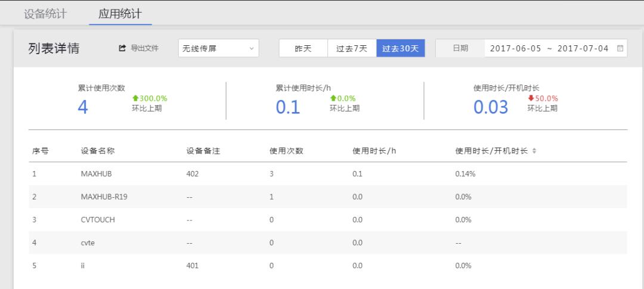
Task: Click 导出文件 to export the list
Action: 144,48
